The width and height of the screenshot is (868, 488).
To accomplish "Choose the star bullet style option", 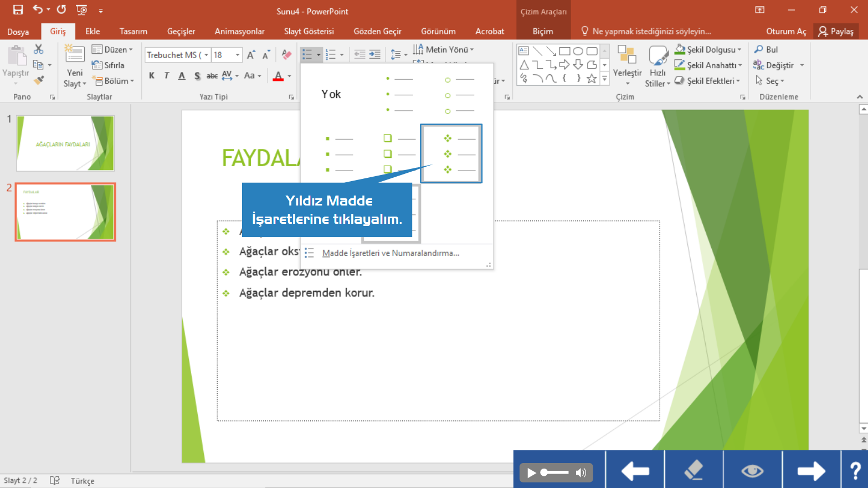I will click(x=451, y=153).
